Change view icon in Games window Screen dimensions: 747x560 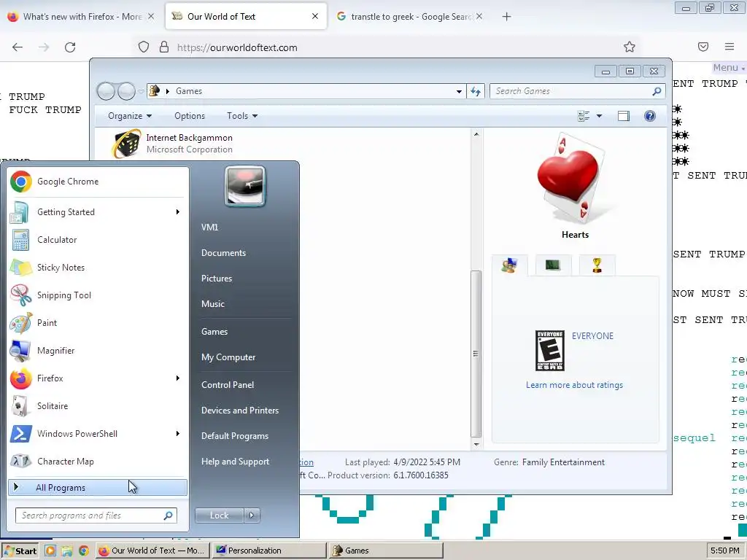click(x=584, y=116)
